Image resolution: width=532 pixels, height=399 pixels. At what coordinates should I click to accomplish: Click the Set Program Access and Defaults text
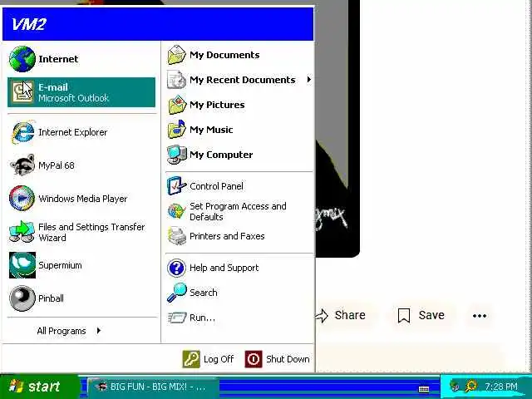[238, 211]
